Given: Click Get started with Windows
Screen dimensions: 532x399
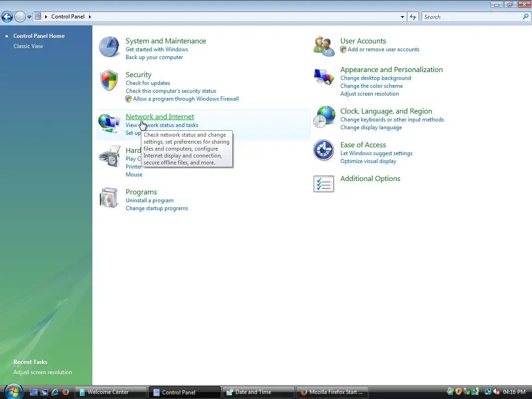Looking at the screenshot, I should coord(157,49).
